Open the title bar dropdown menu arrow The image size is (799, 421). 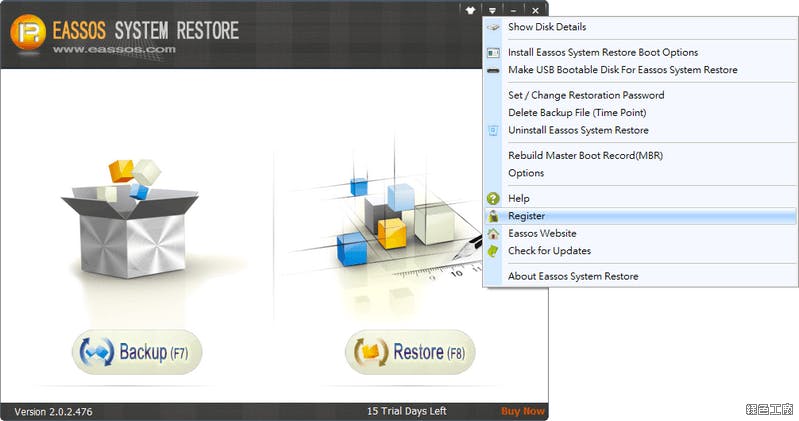pyautogui.click(x=492, y=11)
